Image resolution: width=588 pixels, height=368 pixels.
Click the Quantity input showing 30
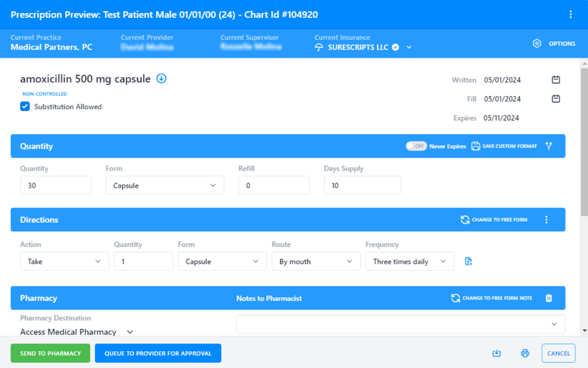(x=56, y=186)
